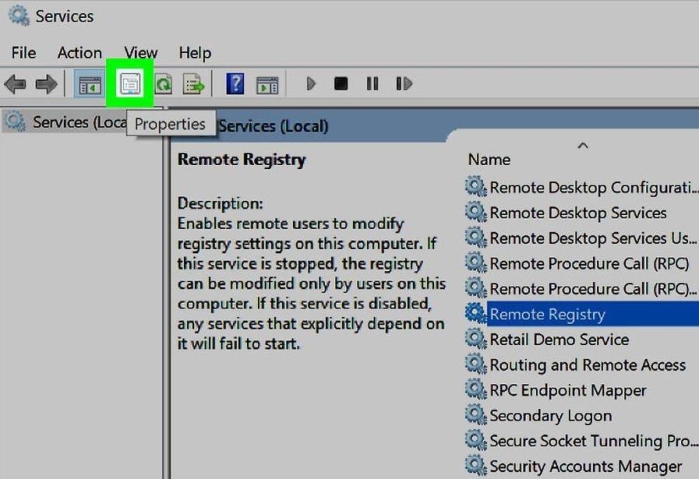Viewport: 699px width, 479px height.
Task: Open the View menu
Action: [x=141, y=53]
